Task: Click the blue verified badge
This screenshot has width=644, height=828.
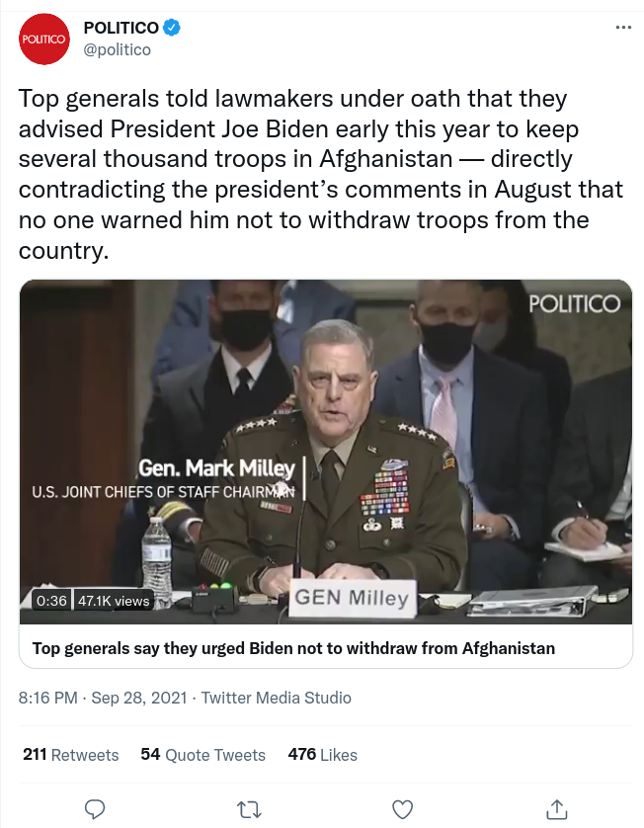Action: tap(172, 28)
